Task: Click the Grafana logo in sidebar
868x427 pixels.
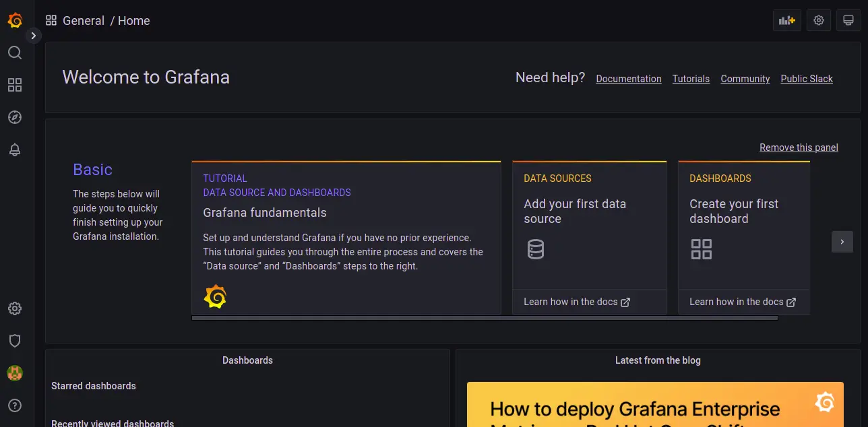Action: [x=15, y=20]
